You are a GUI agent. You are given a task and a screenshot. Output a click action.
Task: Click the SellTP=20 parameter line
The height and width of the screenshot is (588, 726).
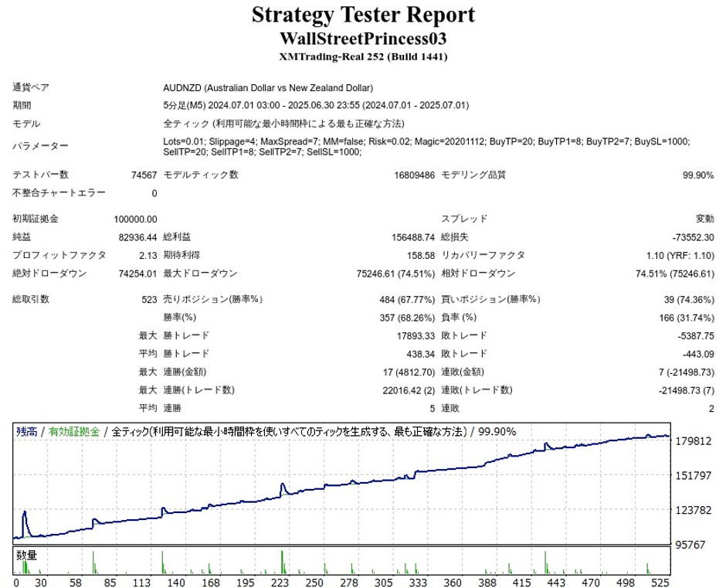263,152
